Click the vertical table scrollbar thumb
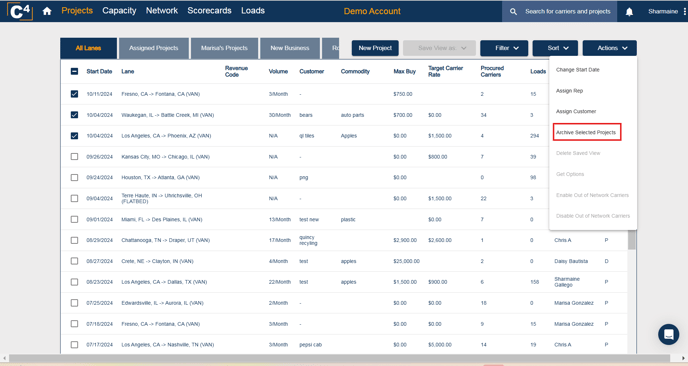Screen dimensions: 688x366 [x=631, y=240]
